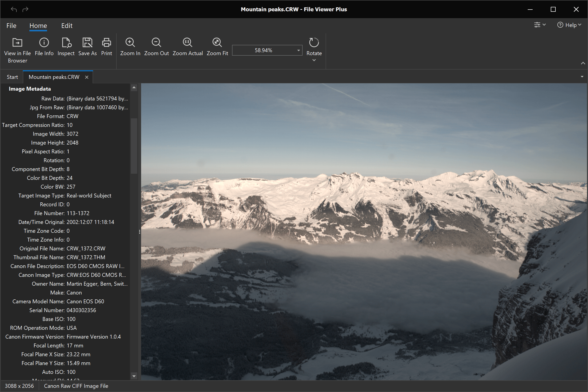Image resolution: width=588 pixels, height=392 pixels.
Task: Collapse the ribbon with the chevron
Action: pos(583,63)
